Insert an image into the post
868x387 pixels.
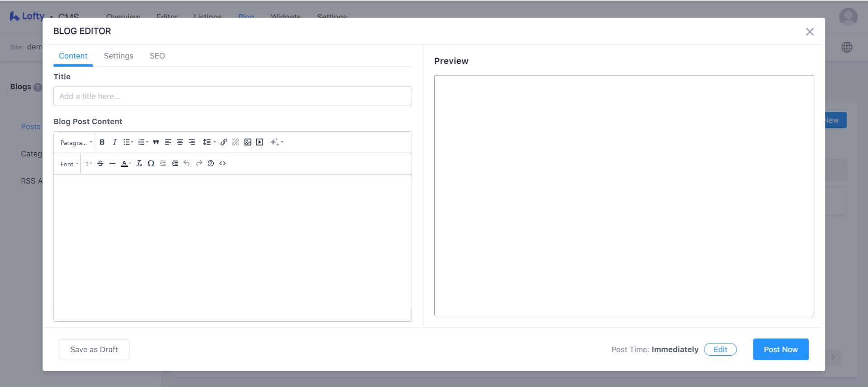click(248, 142)
